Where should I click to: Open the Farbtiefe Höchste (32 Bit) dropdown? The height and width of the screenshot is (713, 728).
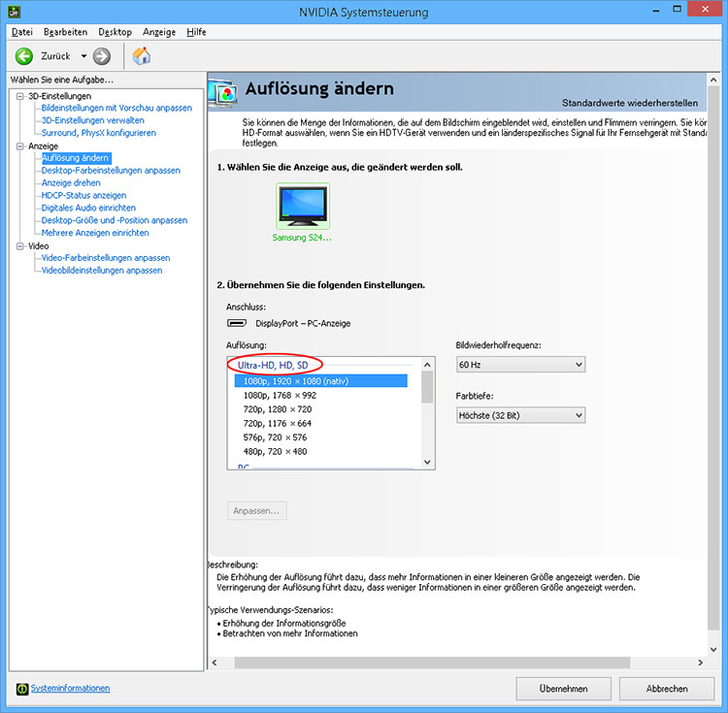coord(520,415)
